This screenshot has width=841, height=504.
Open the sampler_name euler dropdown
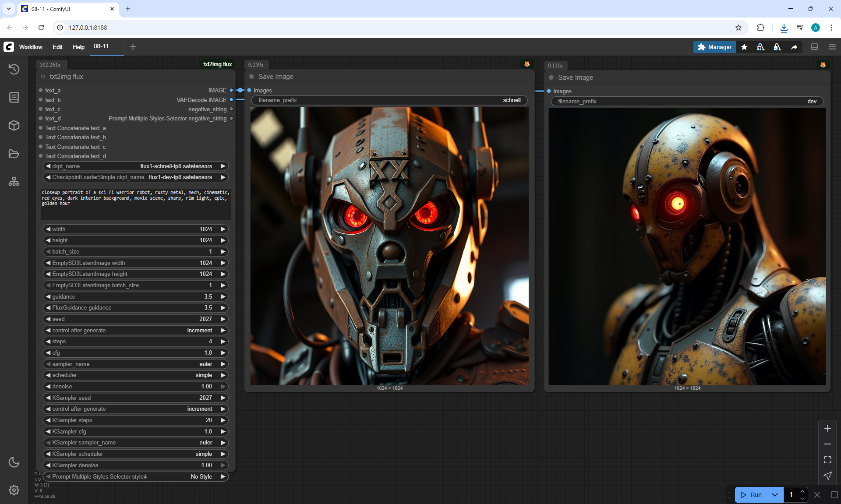point(136,364)
